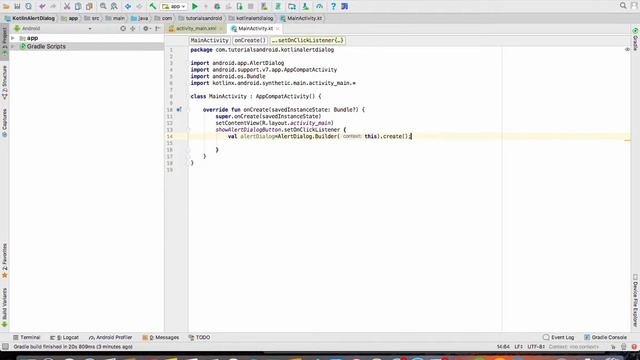
Task: Switch to the MainActivity.kt editor tab
Action: 256,29
